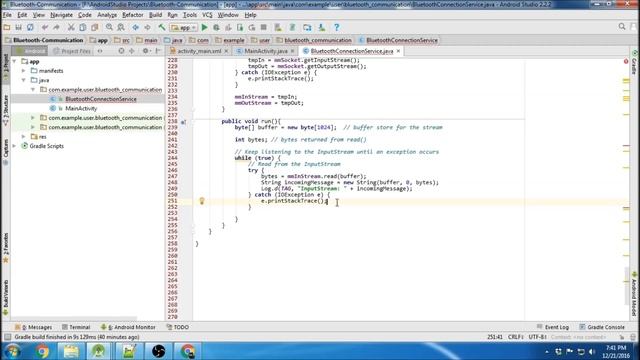Viewport: 640px width, 360px height.
Task: Switch to MainActivity.java editor tab
Action: [266, 51]
